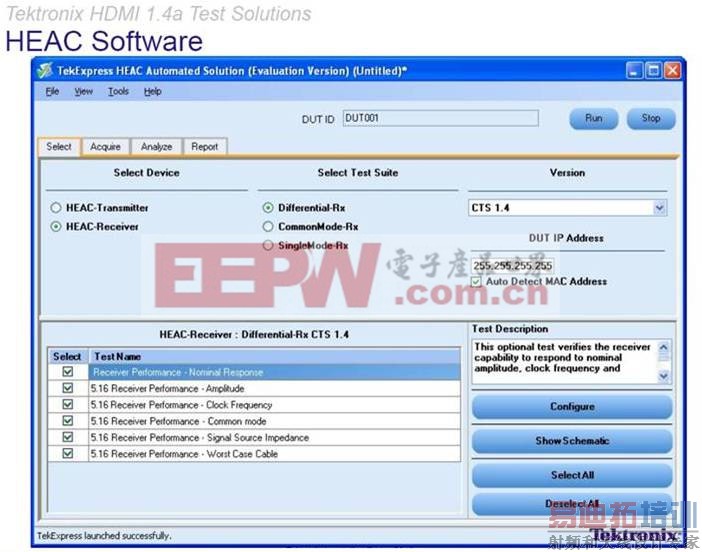Select row 5.16 Receiver Performance - Common mode

[274, 421]
